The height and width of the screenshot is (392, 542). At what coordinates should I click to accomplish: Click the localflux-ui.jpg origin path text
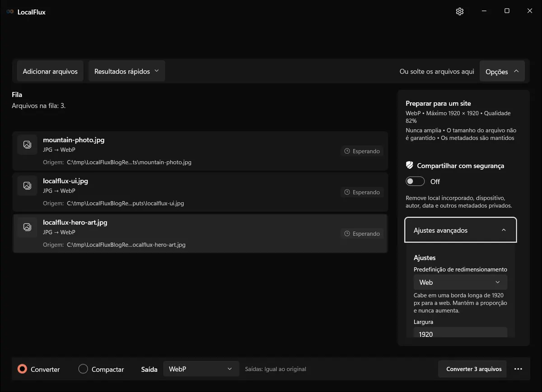click(126, 203)
